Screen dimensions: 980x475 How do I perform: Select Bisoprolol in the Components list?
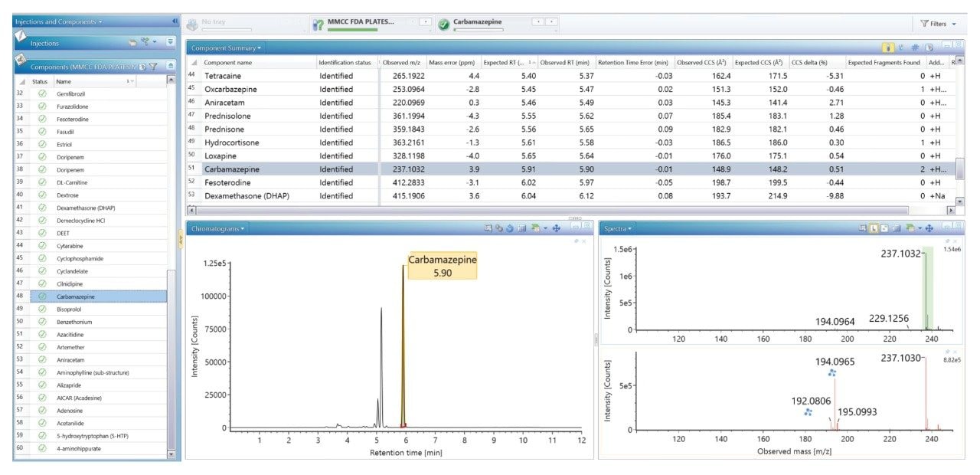pyautogui.click(x=90, y=309)
